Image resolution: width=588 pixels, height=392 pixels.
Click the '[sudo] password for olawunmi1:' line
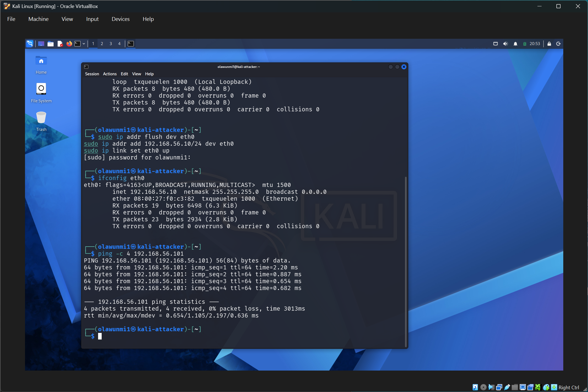pos(137,158)
